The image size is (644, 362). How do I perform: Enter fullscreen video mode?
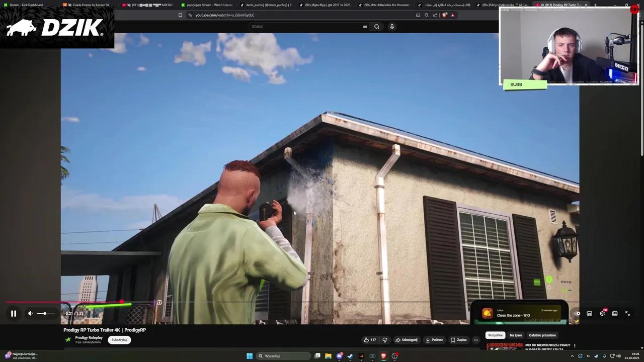click(627, 314)
